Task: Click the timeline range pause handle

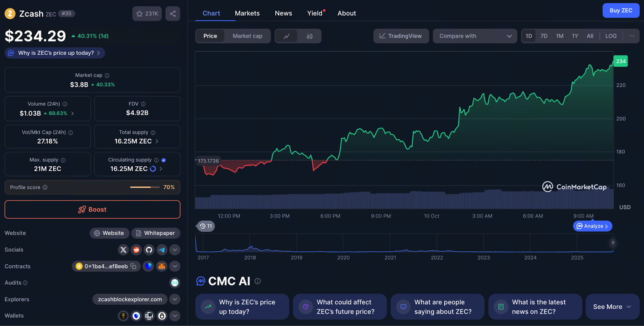Action: [613, 243]
